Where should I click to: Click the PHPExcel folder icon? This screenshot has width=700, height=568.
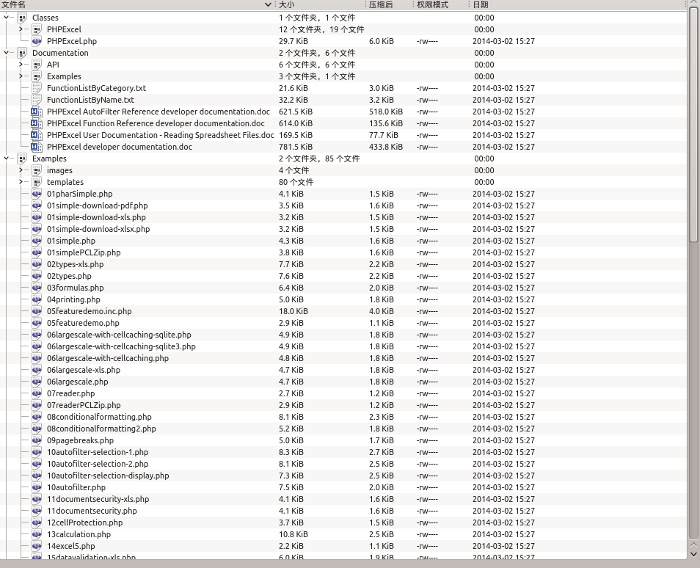click(37, 29)
